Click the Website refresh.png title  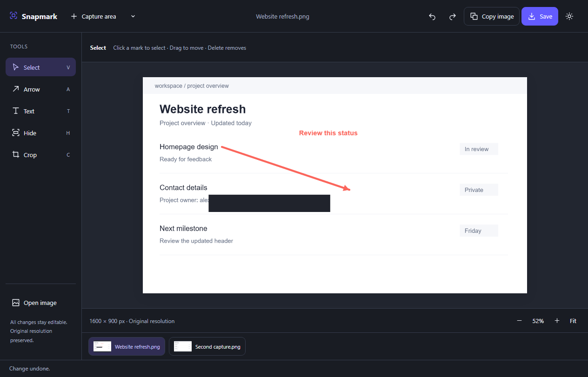pyautogui.click(x=282, y=16)
